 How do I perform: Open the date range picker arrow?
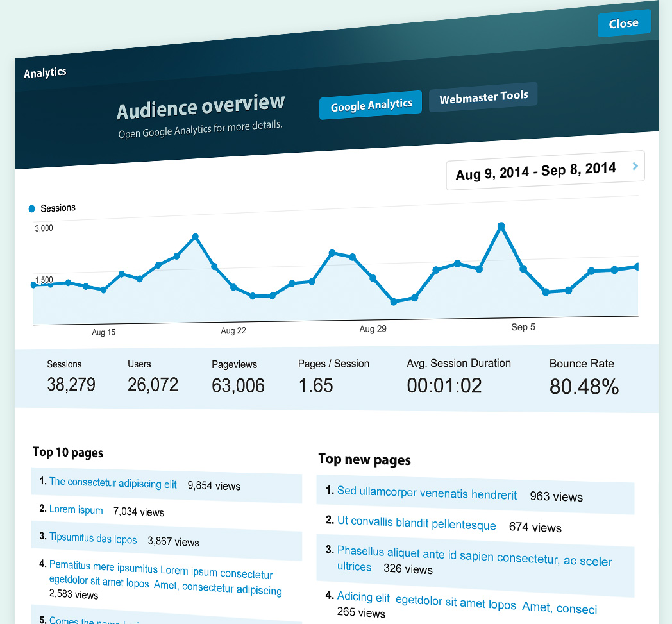[x=635, y=166]
